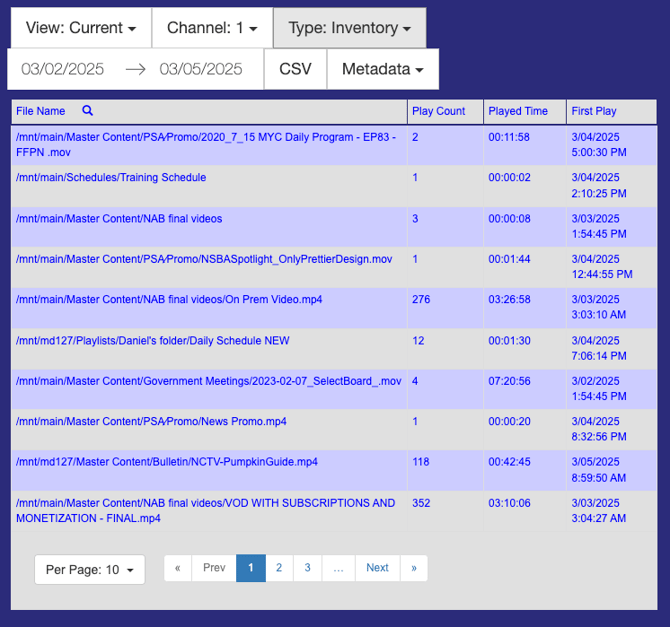Screen dimensions: 670x627
Task: Jump to last page with » button
Action: tap(413, 568)
